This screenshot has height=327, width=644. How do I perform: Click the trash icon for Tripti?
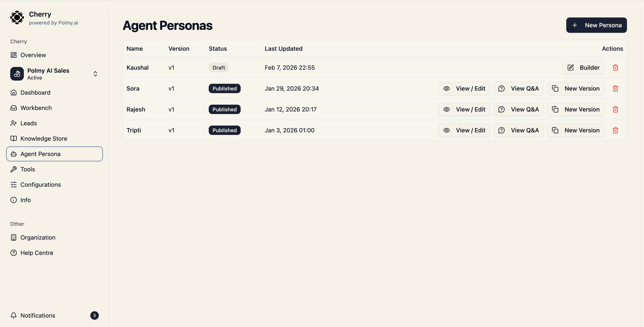[x=615, y=130]
